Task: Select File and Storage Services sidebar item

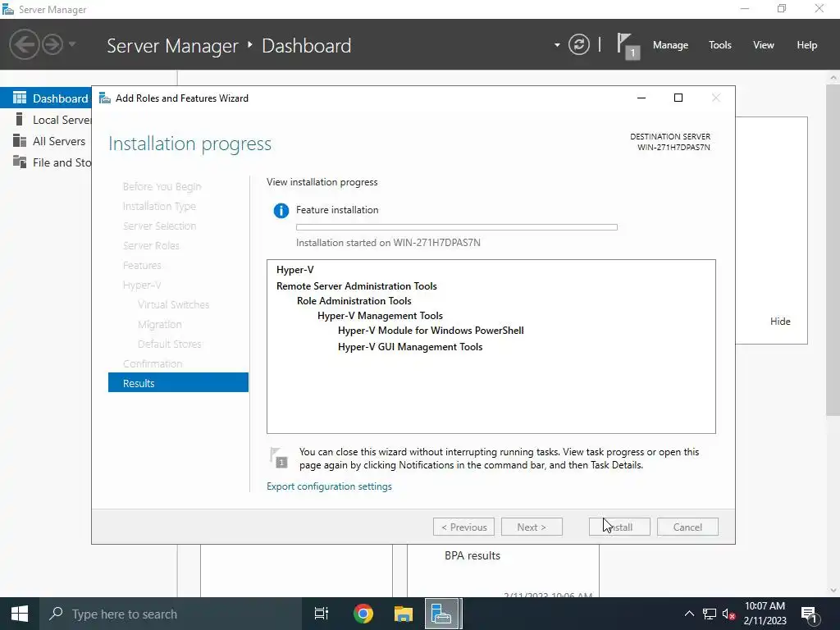Action: pyautogui.click(x=46, y=162)
